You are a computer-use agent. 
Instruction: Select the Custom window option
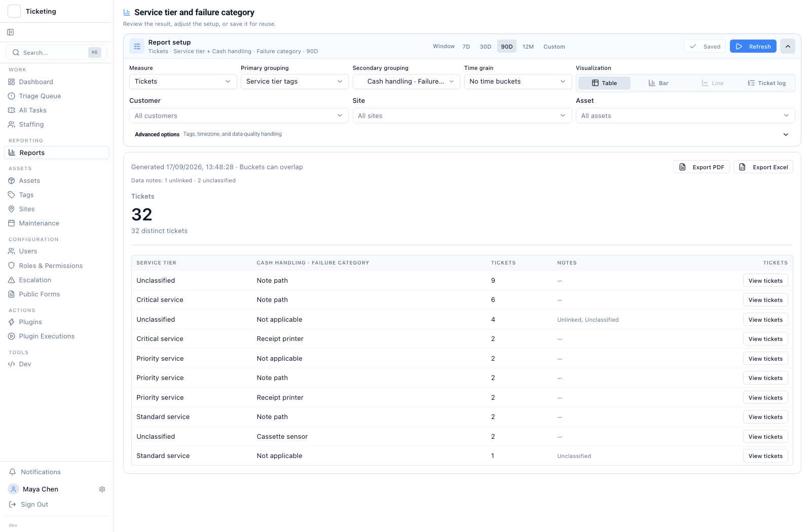point(554,47)
